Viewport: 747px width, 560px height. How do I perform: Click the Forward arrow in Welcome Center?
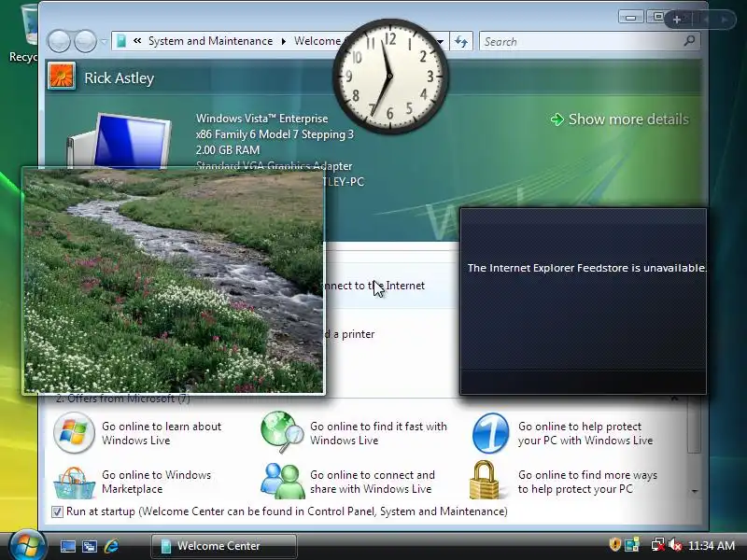(x=85, y=41)
